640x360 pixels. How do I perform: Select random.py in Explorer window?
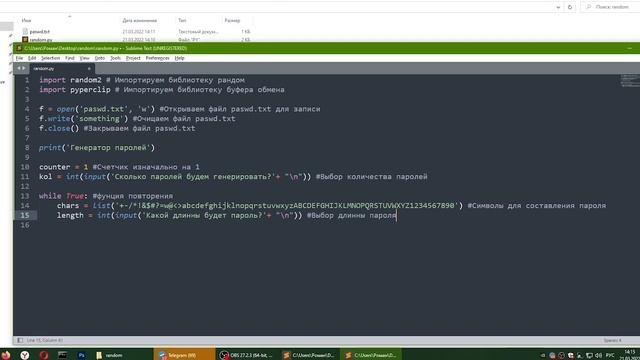(x=41, y=40)
